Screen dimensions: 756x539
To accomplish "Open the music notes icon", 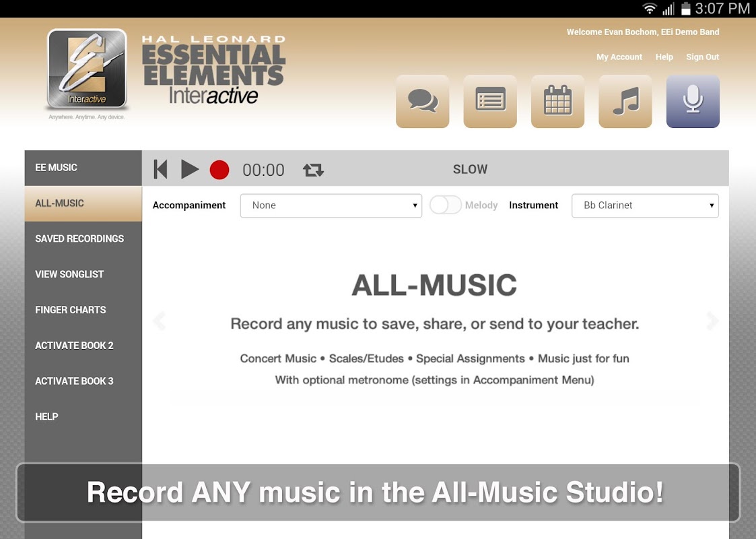I will coord(625,101).
